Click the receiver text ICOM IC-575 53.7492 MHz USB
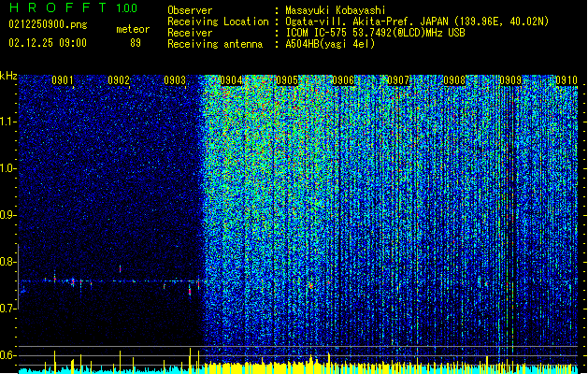The height and width of the screenshot is (374, 588). point(375,33)
